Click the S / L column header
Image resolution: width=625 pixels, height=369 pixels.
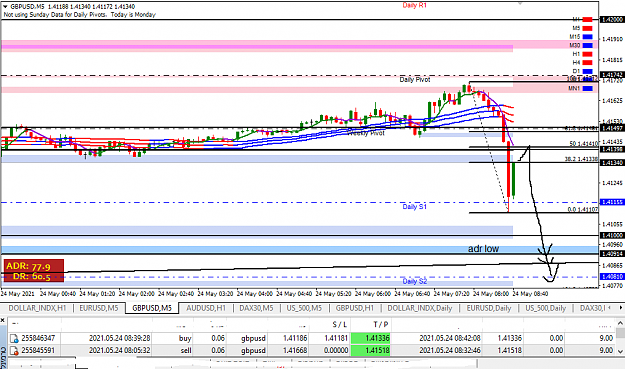(x=340, y=325)
